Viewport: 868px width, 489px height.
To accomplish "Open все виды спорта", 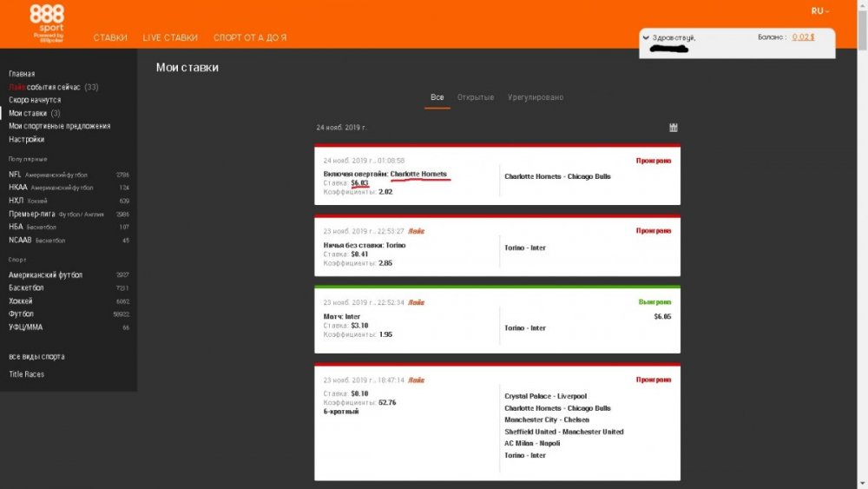I will [36, 357].
